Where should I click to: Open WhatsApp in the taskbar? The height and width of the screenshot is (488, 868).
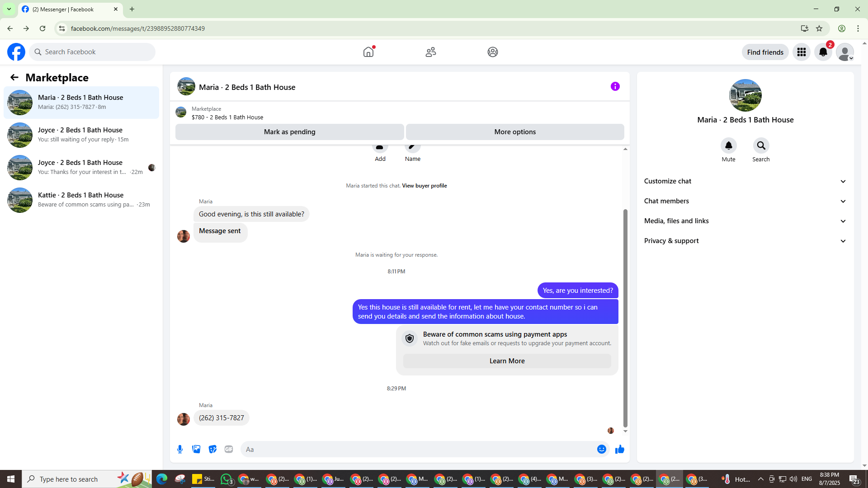(227, 479)
